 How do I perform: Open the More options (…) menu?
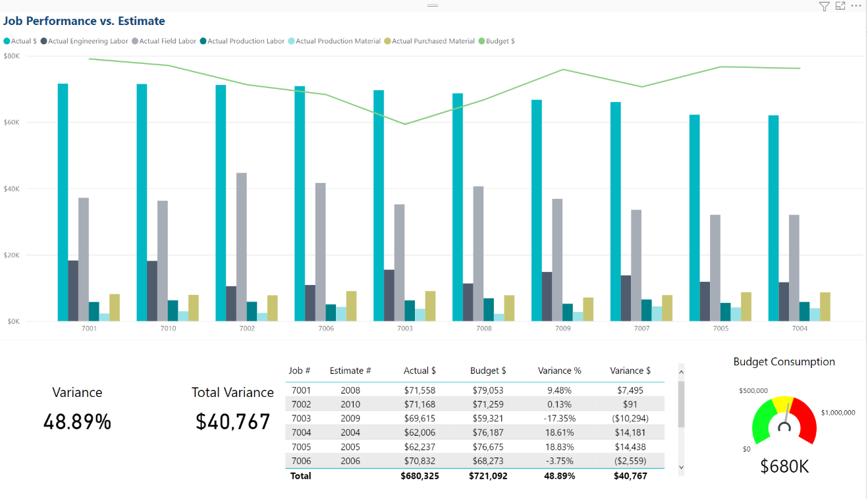(857, 6)
